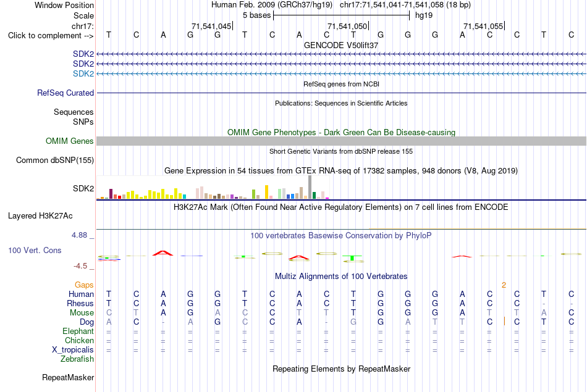
Task: Click the tall gray GTEx expression bar
Action: (x=310, y=187)
